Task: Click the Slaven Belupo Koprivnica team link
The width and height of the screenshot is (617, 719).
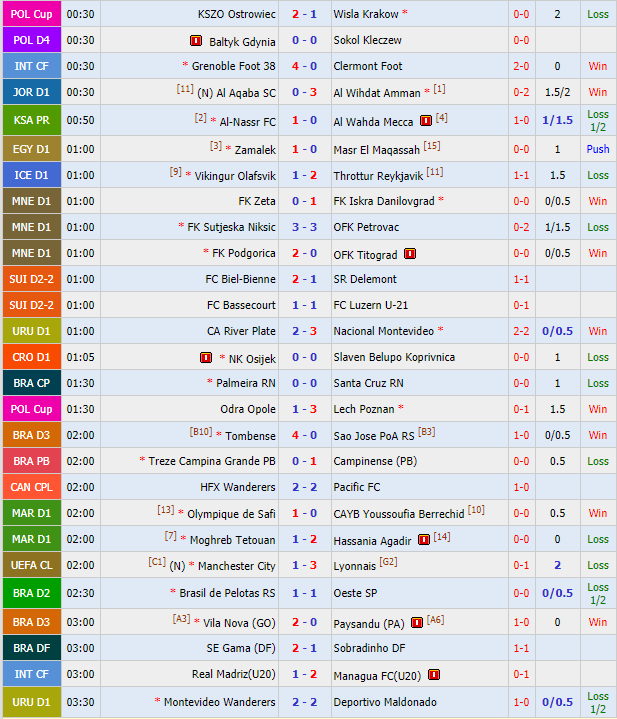Action: point(394,357)
